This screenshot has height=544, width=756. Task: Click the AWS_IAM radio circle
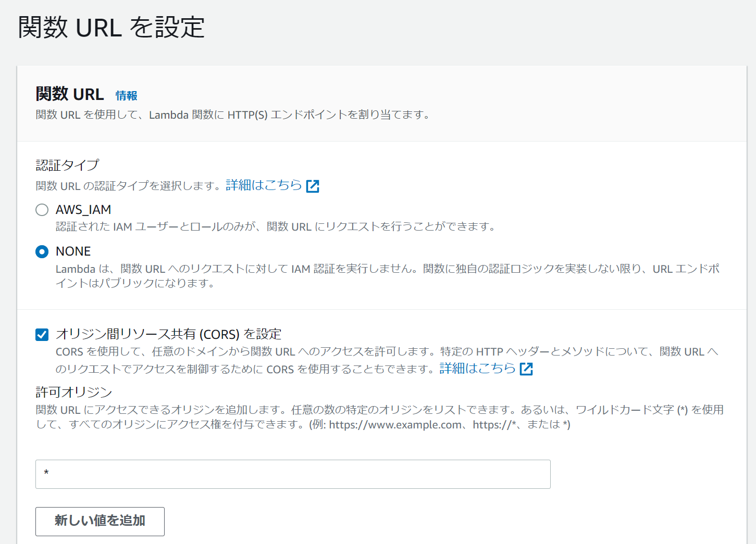42,209
